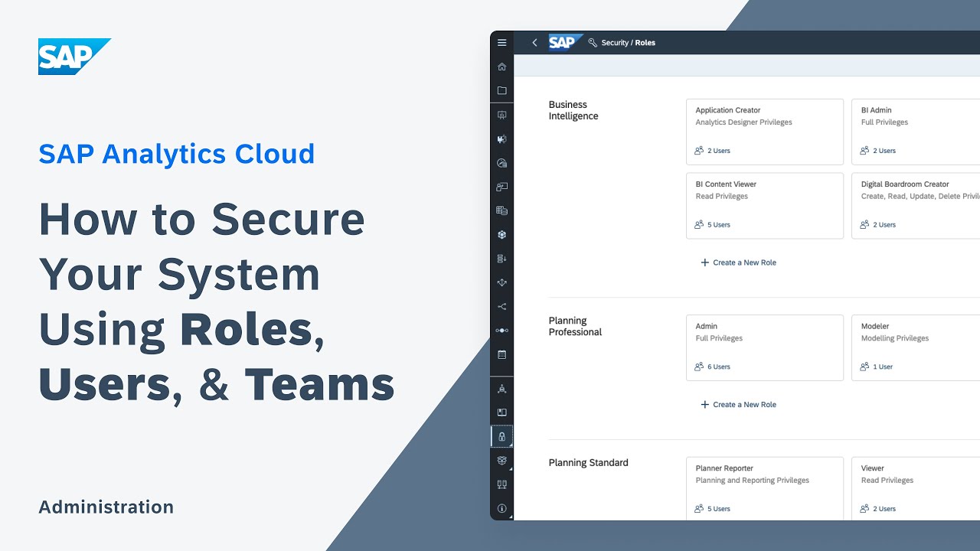Open Data Actions database arrow icon

[501, 259]
